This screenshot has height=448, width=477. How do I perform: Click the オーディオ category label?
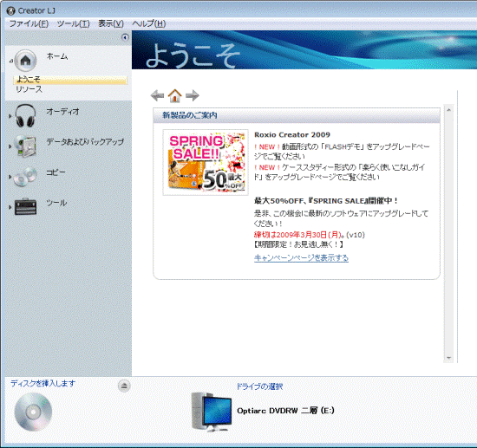[x=62, y=112]
